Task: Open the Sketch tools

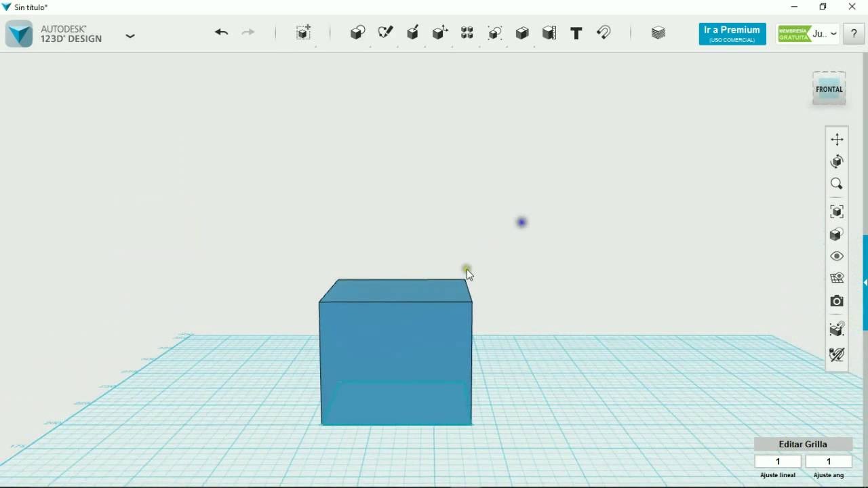Action: point(385,33)
